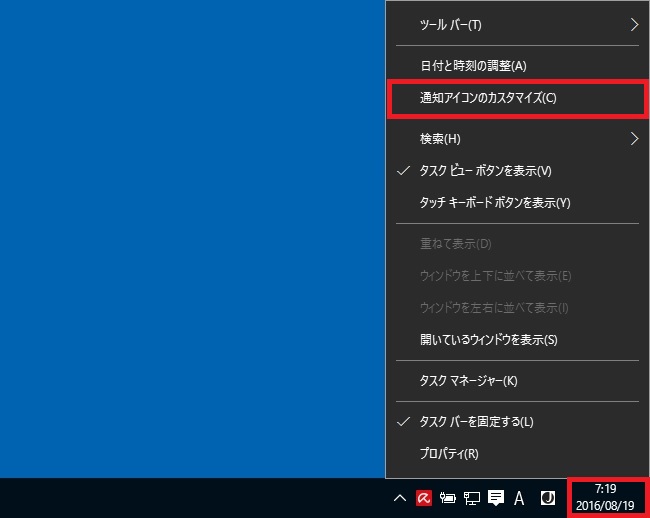Open the battery power status icon
The image size is (650, 518).
click(x=448, y=498)
